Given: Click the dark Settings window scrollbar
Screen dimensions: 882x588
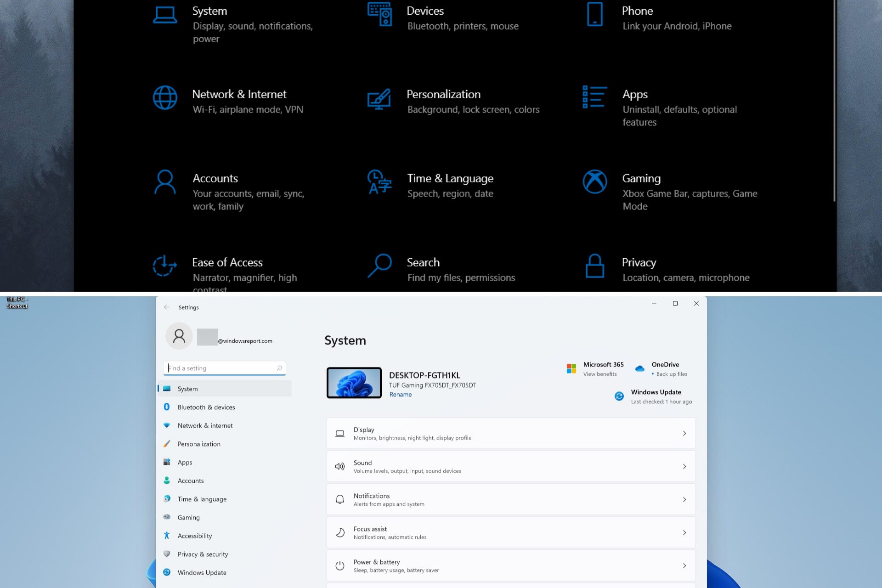Looking at the screenshot, I should click(834, 101).
